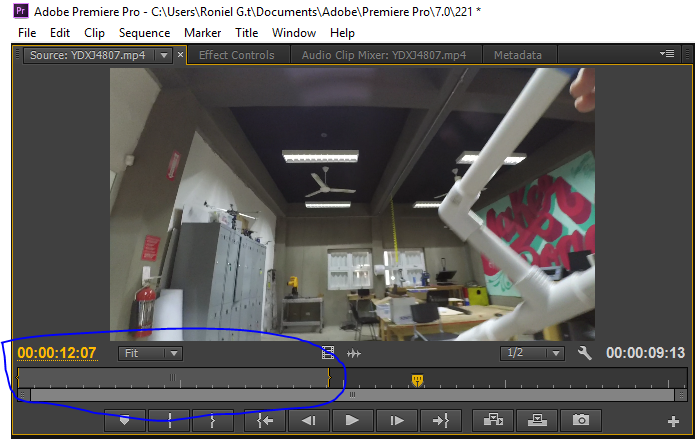Click the playhead timecode 00:00:12:07
The width and height of the screenshot is (695, 439).
(57, 353)
